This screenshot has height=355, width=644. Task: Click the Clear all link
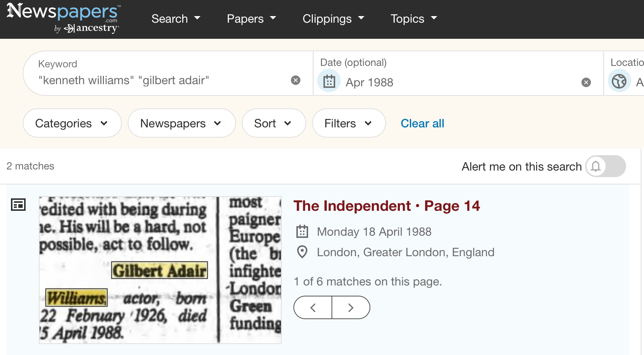click(422, 123)
